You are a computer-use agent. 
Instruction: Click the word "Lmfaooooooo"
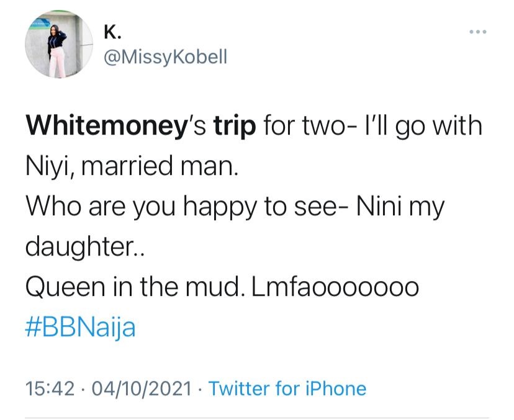331,287
